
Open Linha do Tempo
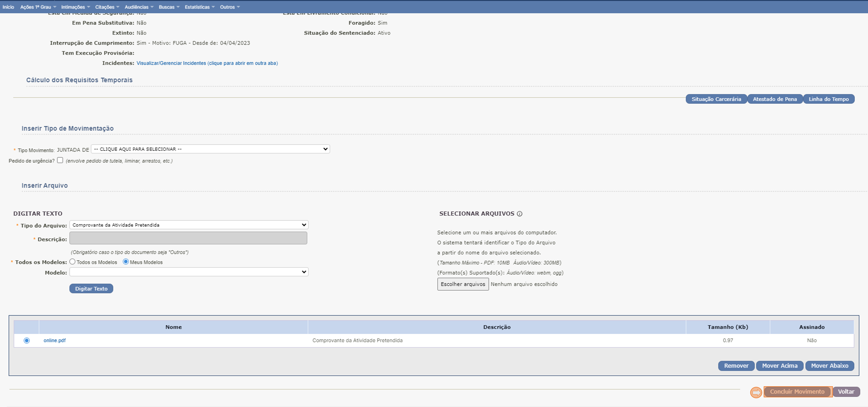[829, 99]
